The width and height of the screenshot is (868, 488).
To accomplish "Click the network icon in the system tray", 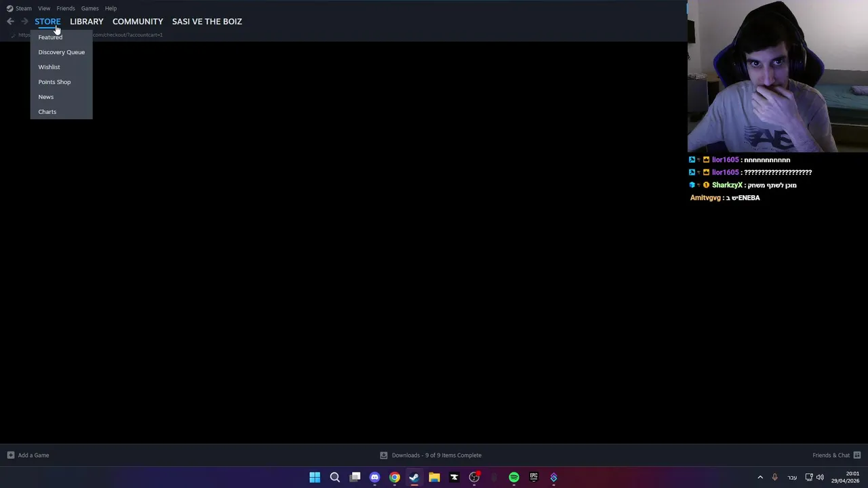I will (809, 477).
